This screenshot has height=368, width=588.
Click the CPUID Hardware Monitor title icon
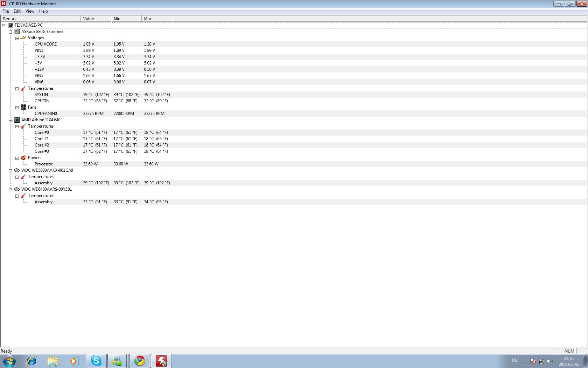[4, 4]
